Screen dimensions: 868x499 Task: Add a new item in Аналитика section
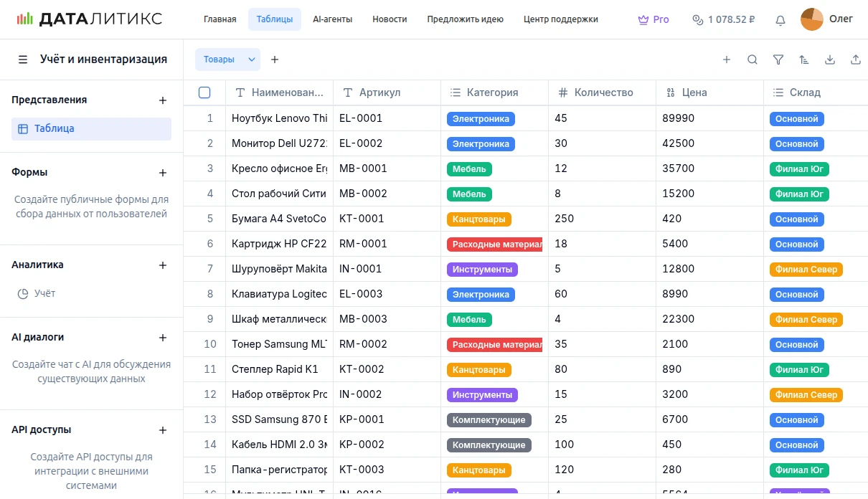(x=163, y=265)
